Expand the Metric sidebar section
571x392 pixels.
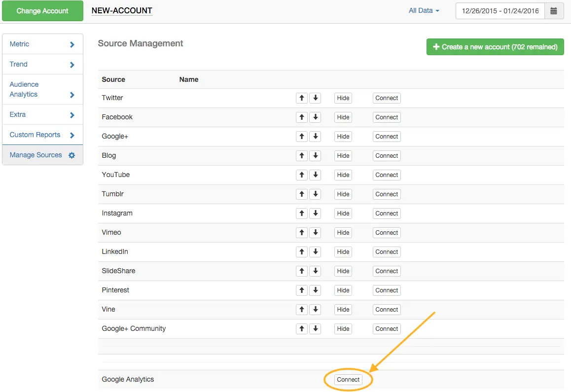(x=42, y=44)
